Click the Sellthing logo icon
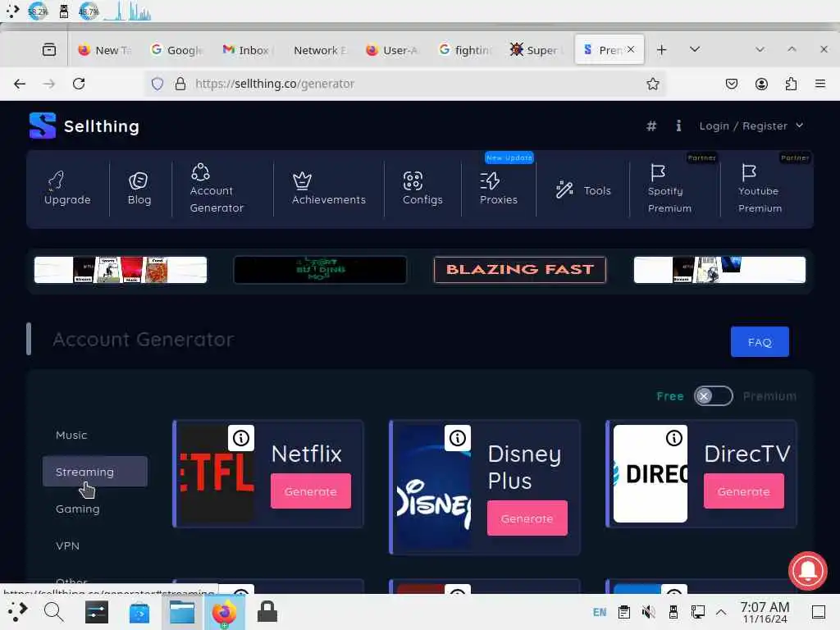 (43, 126)
